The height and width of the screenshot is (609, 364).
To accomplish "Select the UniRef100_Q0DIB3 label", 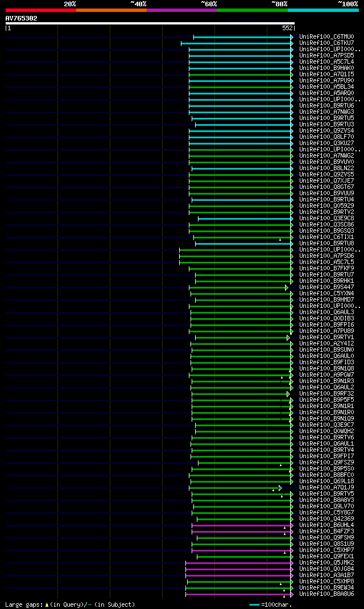I will coord(326,319).
